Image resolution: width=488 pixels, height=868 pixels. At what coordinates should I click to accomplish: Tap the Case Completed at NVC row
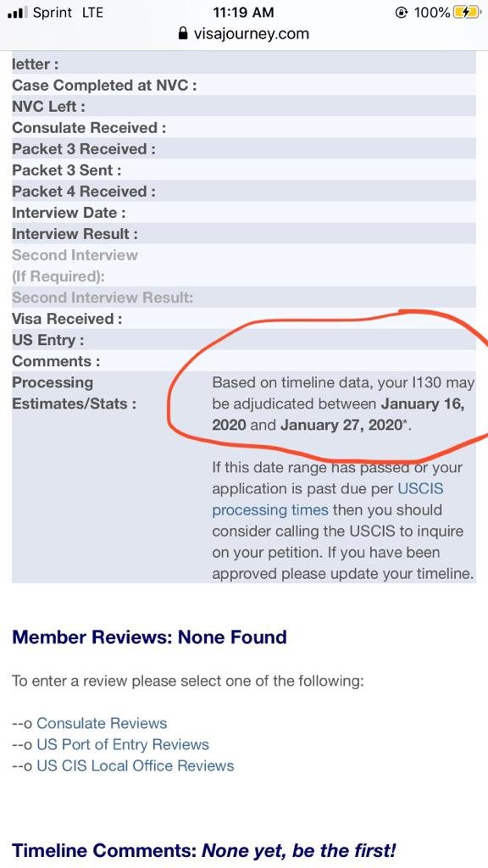point(243,86)
